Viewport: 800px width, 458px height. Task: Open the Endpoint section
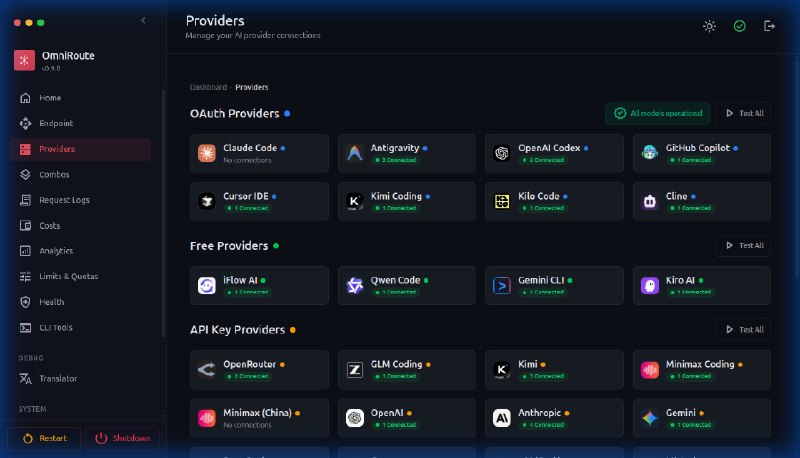coord(80,123)
